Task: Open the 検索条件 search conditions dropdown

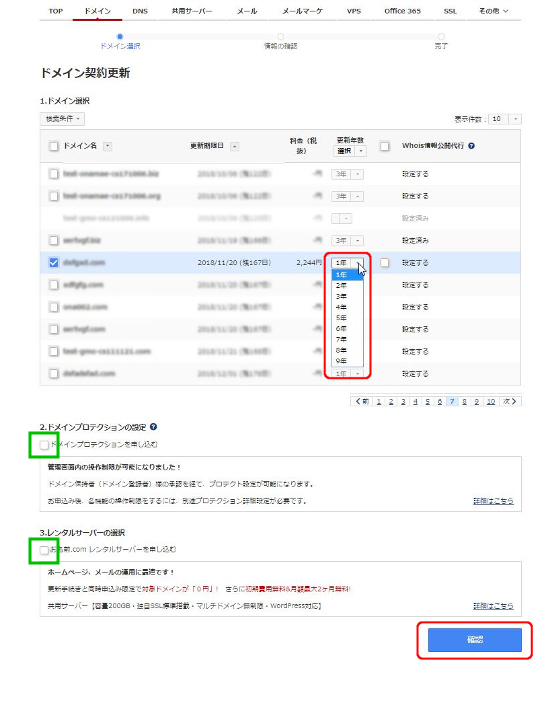Action: tap(62, 119)
